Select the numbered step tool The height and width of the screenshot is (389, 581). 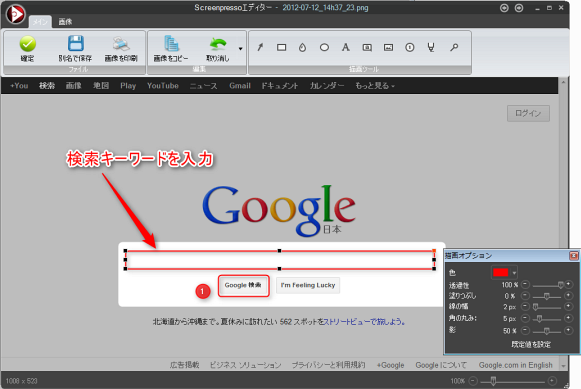coord(410,47)
